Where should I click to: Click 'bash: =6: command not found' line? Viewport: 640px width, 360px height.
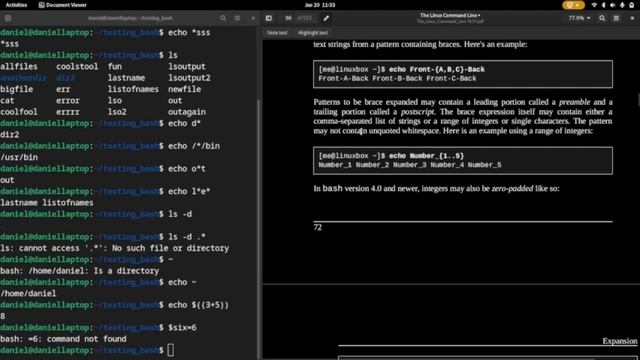63,339
